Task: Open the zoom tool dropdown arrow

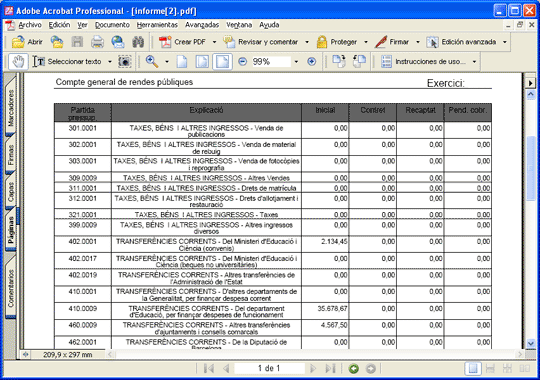Action: coord(167,62)
